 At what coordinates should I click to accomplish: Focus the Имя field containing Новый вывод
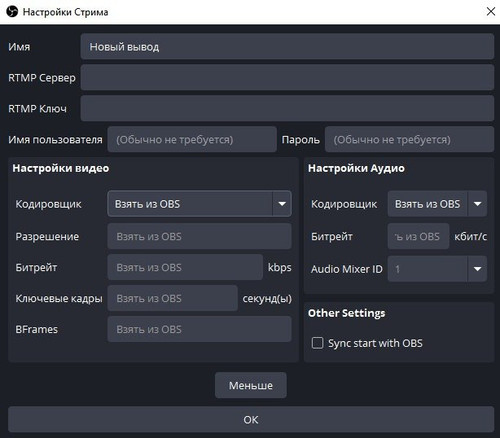[287, 46]
